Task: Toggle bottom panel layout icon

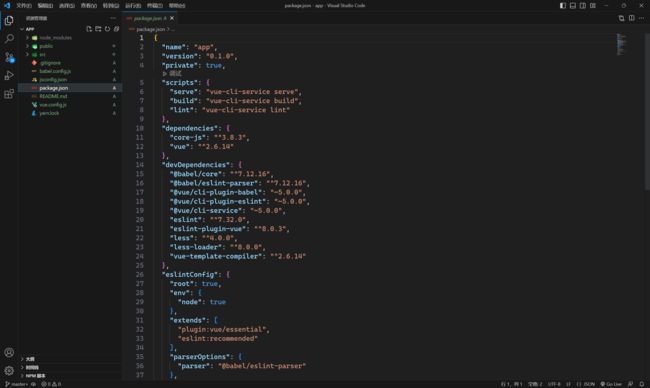Action: tap(572, 5)
